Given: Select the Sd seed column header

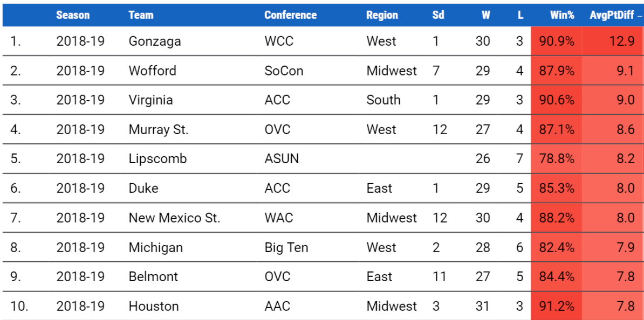Looking at the screenshot, I should pos(438,15).
